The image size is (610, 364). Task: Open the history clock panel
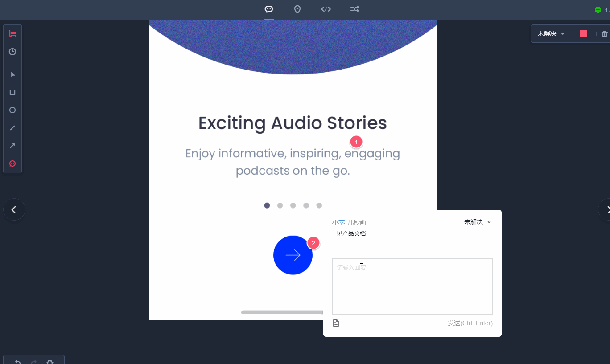tap(12, 52)
